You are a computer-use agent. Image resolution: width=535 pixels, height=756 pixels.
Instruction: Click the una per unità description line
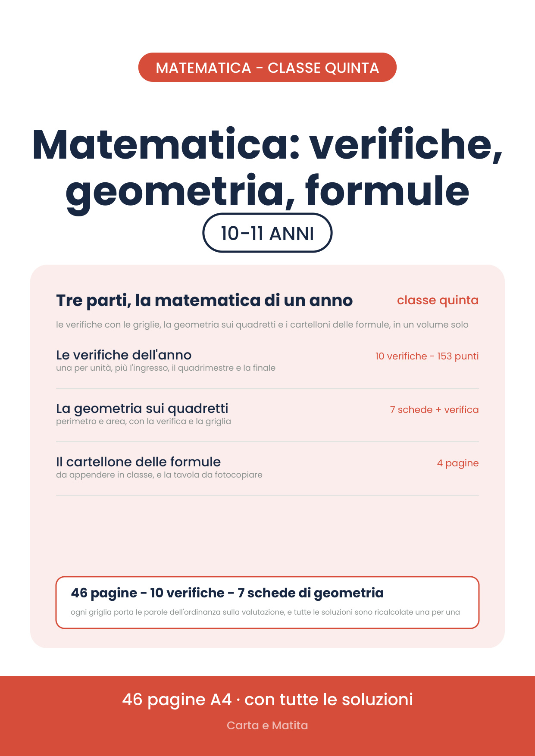point(166,368)
